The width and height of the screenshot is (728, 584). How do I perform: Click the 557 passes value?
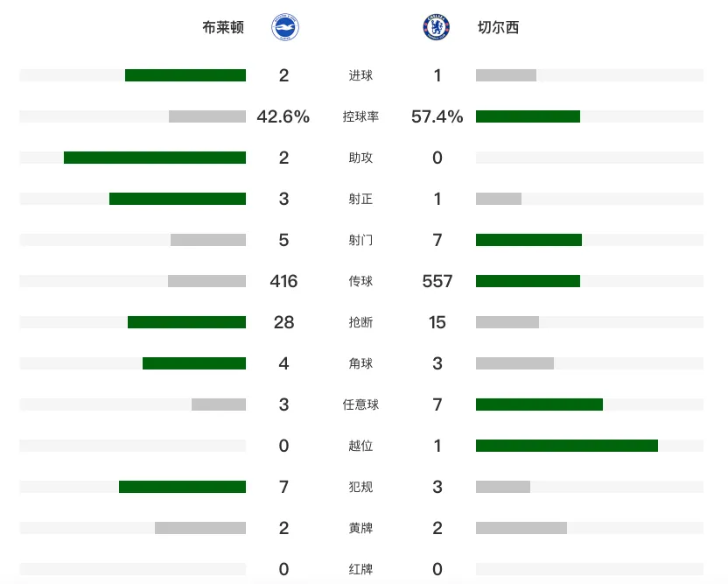437,281
